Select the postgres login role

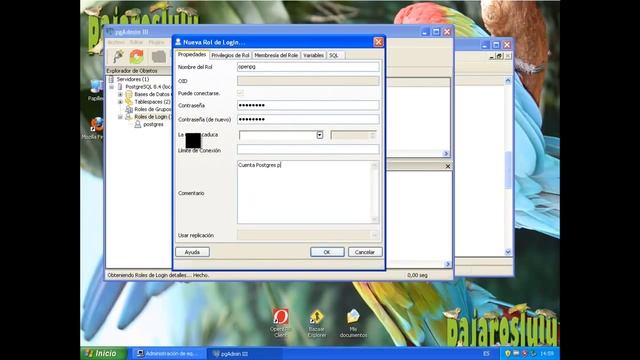point(153,124)
